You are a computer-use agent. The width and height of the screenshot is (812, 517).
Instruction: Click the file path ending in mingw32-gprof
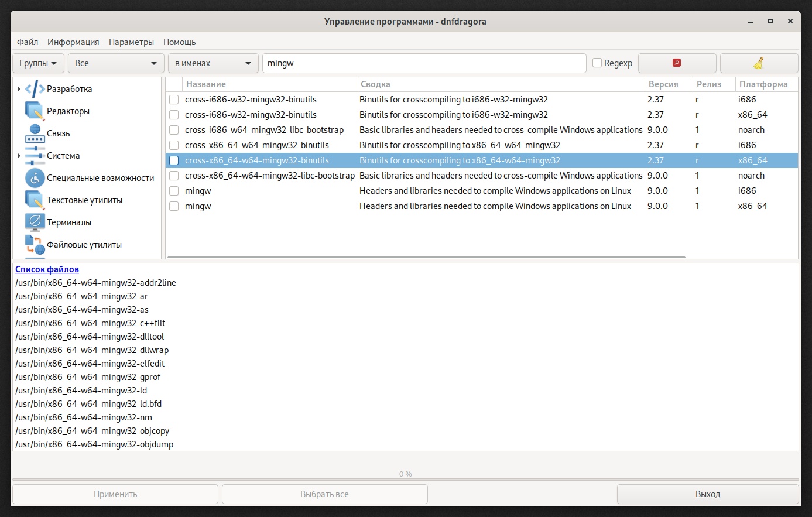[x=88, y=377]
